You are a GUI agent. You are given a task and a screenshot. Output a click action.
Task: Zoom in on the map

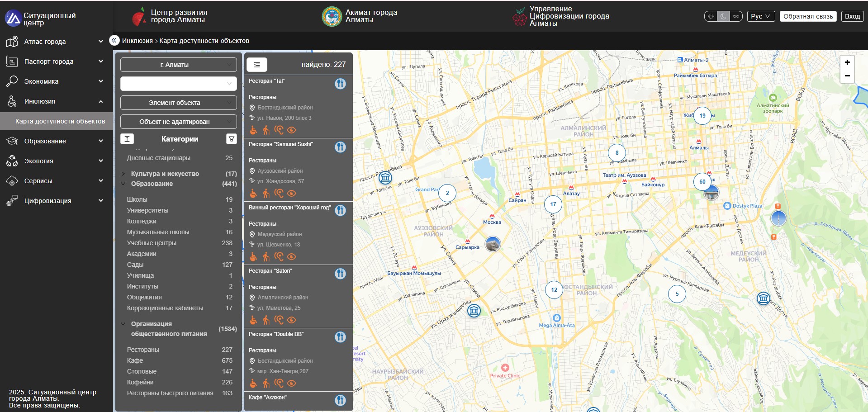click(x=847, y=62)
